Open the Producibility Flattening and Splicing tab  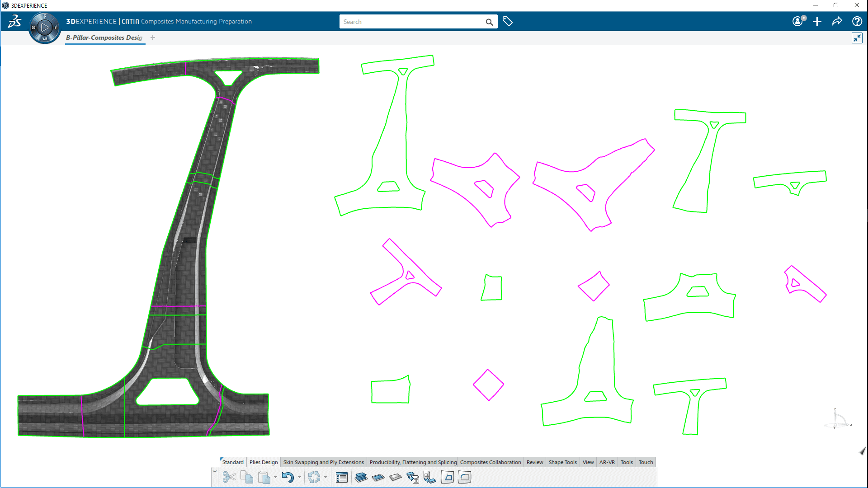413,462
